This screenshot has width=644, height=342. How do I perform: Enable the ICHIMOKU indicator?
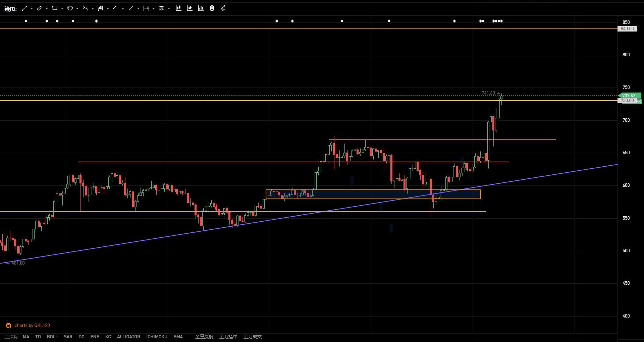pyautogui.click(x=157, y=337)
